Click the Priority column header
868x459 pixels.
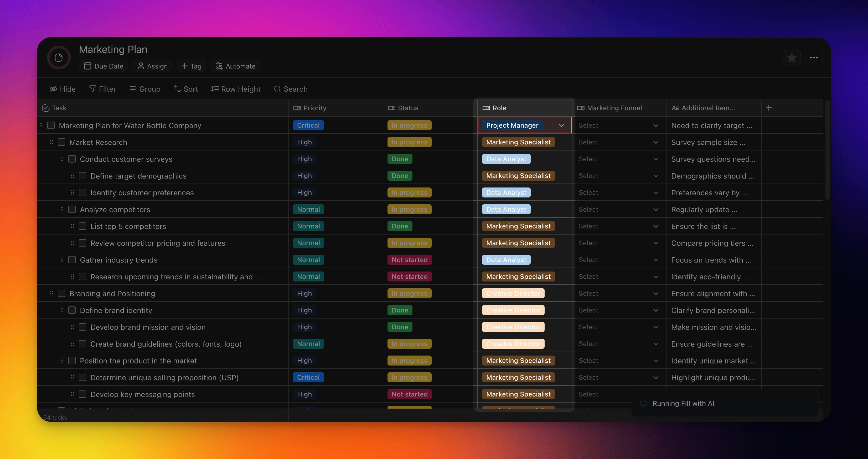314,108
